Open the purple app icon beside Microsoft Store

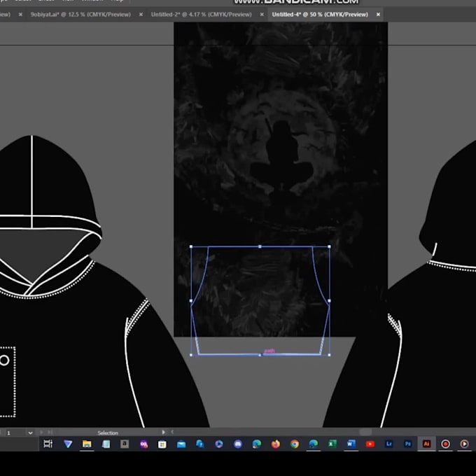[x=143, y=444]
